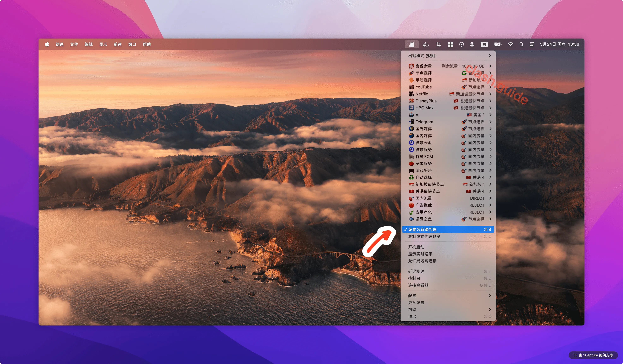Image resolution: width=623 pixels, height=364 pixels.
Task: Click the four-squares grid menu bar icon
Action: pos(450,44)
